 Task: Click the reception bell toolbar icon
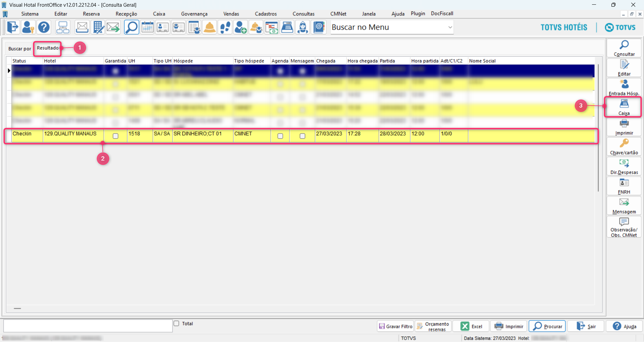(x=210, y=27)
